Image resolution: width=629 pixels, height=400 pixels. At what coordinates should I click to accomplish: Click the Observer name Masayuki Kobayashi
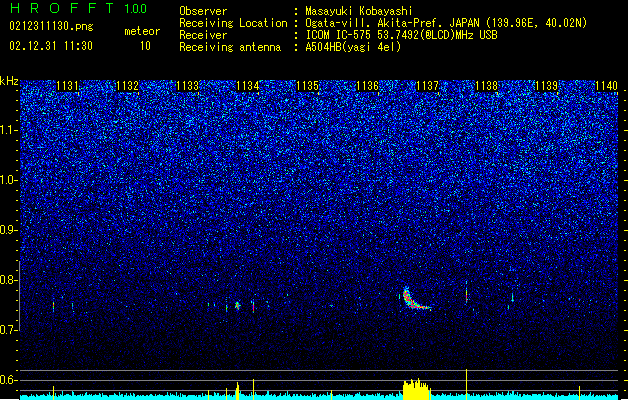[x=359, y=11]
